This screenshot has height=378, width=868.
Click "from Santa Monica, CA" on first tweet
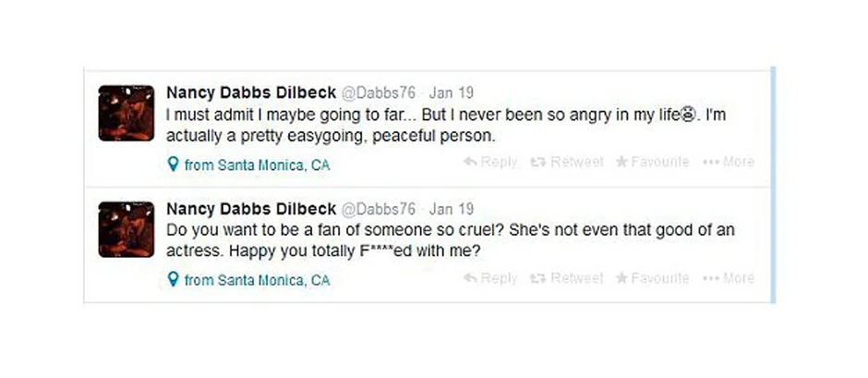coord(256,165)
